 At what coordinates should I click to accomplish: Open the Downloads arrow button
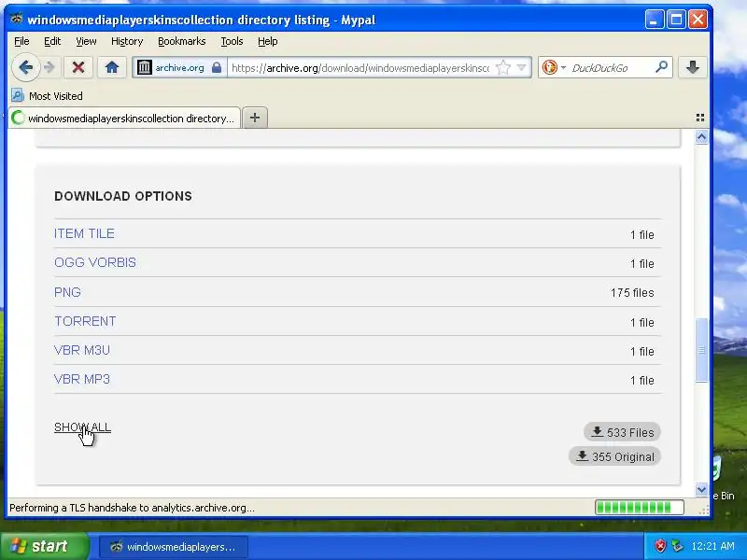point(693,67)
